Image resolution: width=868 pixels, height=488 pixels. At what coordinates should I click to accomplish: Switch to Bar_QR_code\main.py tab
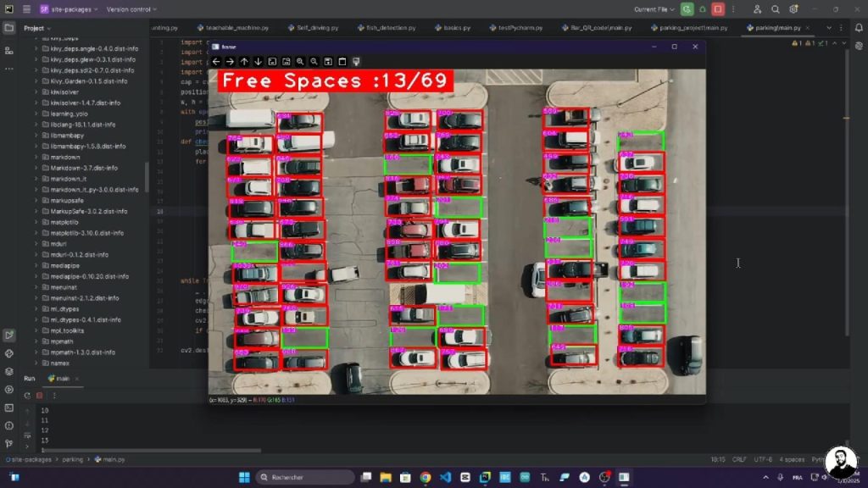click(x=597, y=28)
